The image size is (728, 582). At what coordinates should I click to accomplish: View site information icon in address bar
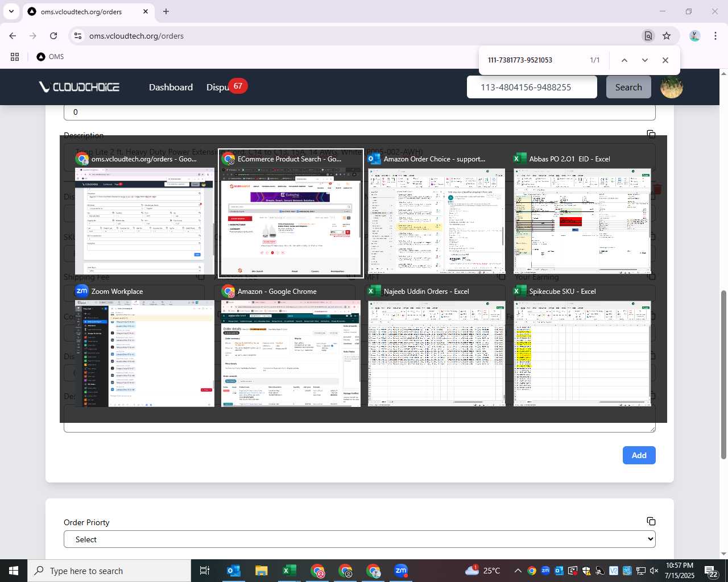click(78, 36)
